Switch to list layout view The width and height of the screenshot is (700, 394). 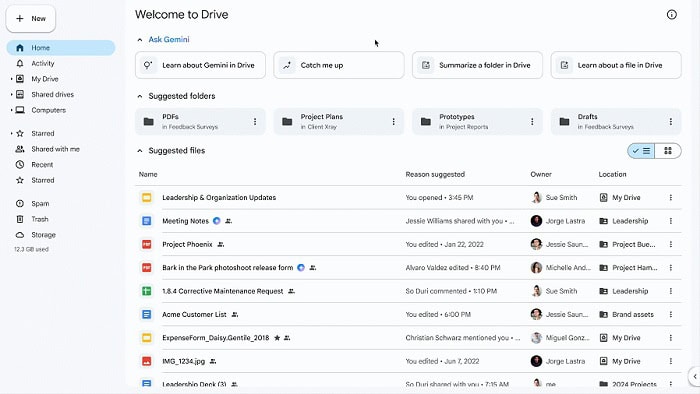point(641,151)
